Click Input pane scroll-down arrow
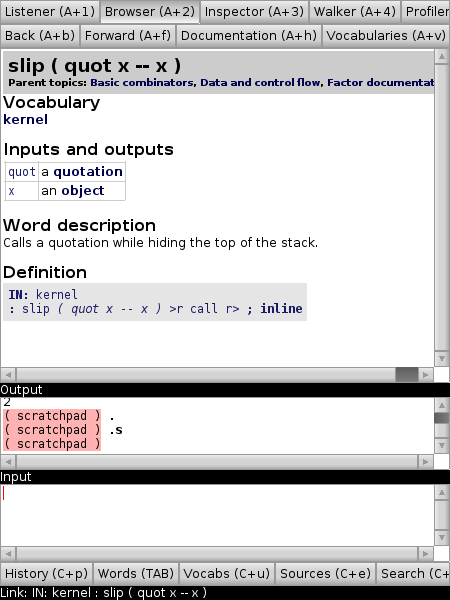 point(442,537)
